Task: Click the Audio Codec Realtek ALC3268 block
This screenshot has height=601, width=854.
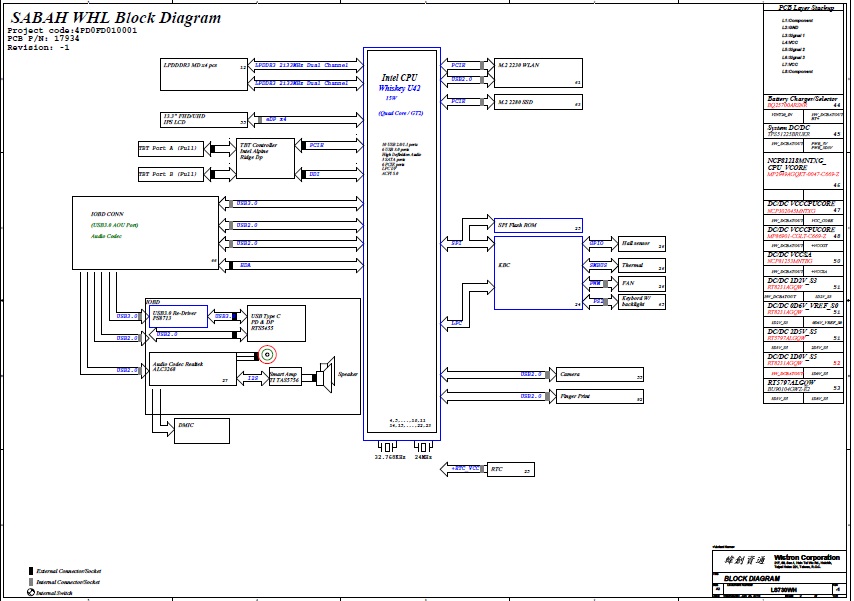Action: tap(192, 368)
